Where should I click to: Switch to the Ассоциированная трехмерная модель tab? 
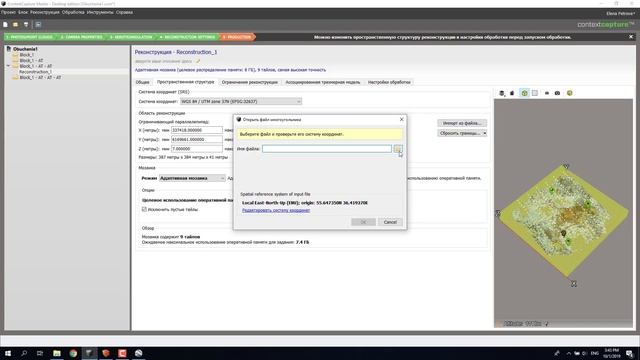pos(323,82)
